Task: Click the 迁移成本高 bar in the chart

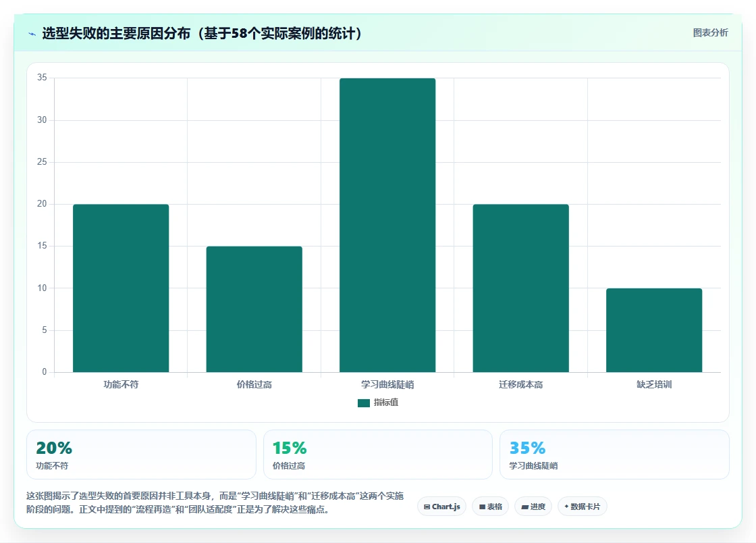Action: [x=520, y=288]
